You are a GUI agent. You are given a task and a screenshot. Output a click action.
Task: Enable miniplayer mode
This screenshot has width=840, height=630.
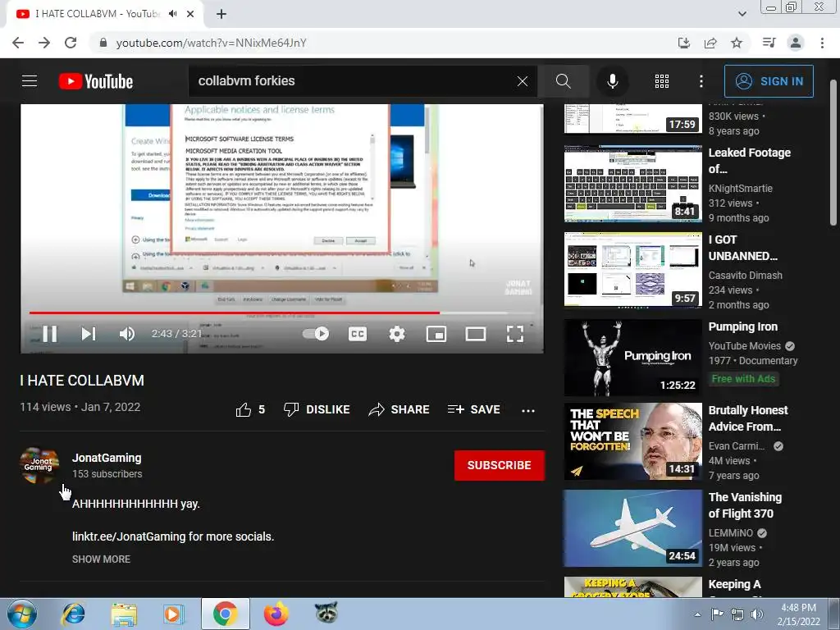point(436,334)
